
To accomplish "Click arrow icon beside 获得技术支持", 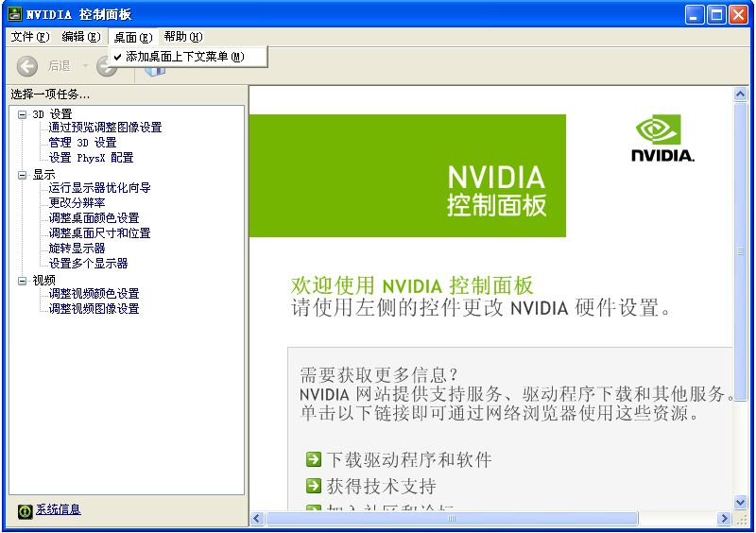I will tap(314, 485).
